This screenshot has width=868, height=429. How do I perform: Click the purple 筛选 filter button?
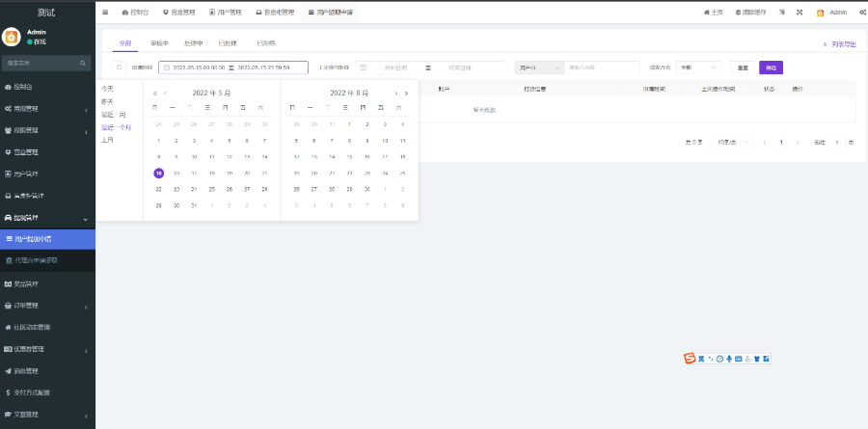coord(771,67)
